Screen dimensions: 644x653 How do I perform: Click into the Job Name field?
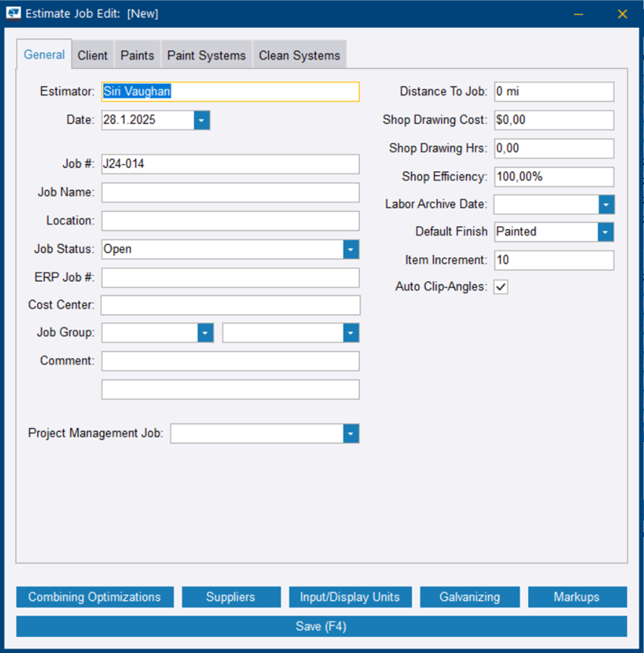230,192
